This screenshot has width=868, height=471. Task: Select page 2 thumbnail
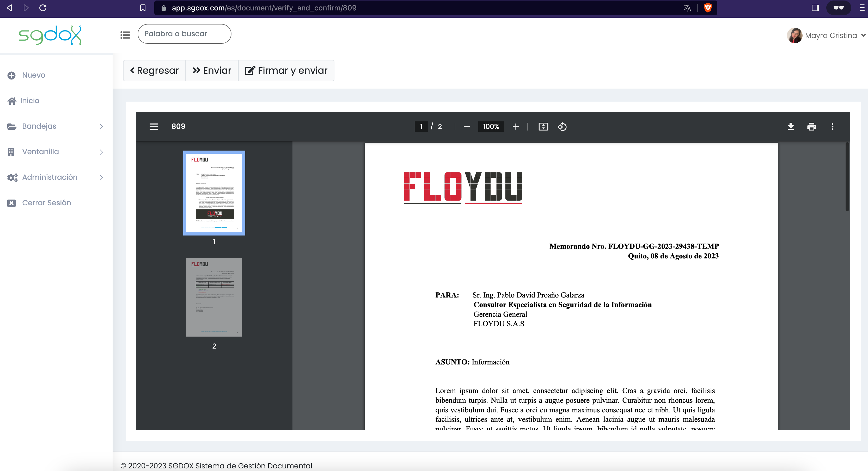click(214, 297)
